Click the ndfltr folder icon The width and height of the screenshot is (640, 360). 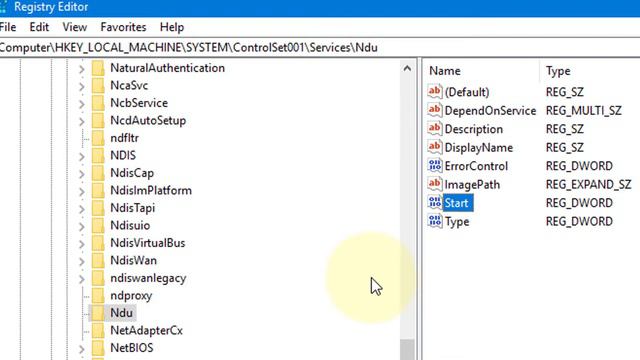(98, 138)
